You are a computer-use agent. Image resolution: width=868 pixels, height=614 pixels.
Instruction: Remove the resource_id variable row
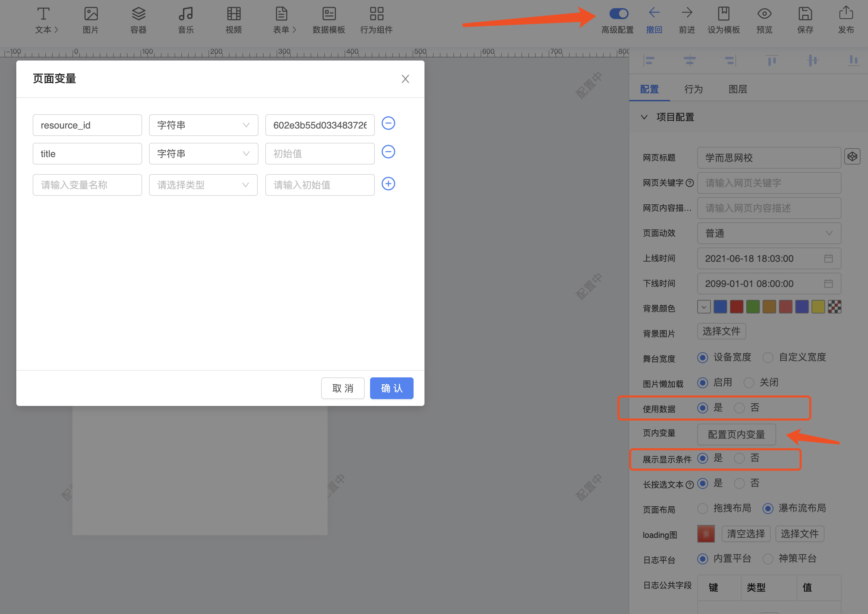(x=388, y=123)
